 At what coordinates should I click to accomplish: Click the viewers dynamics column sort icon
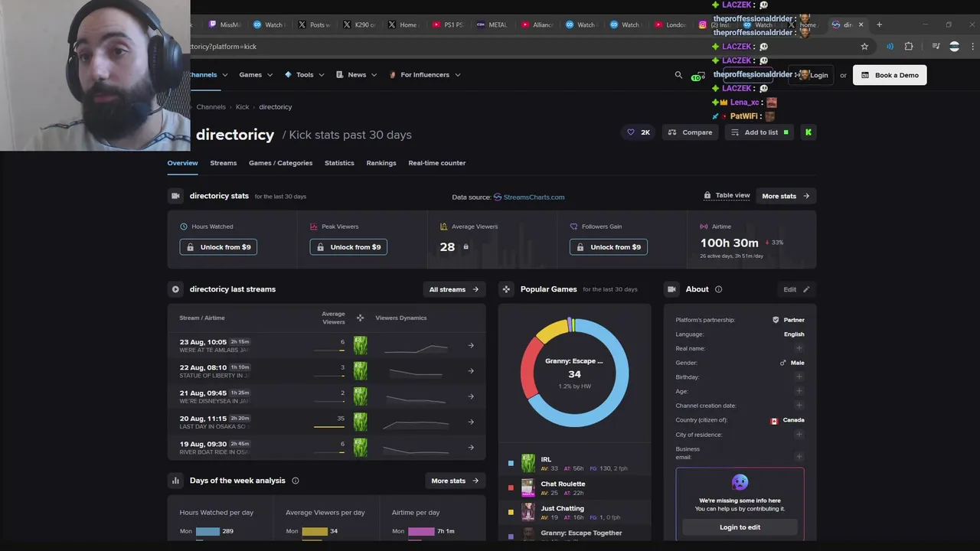360,318
